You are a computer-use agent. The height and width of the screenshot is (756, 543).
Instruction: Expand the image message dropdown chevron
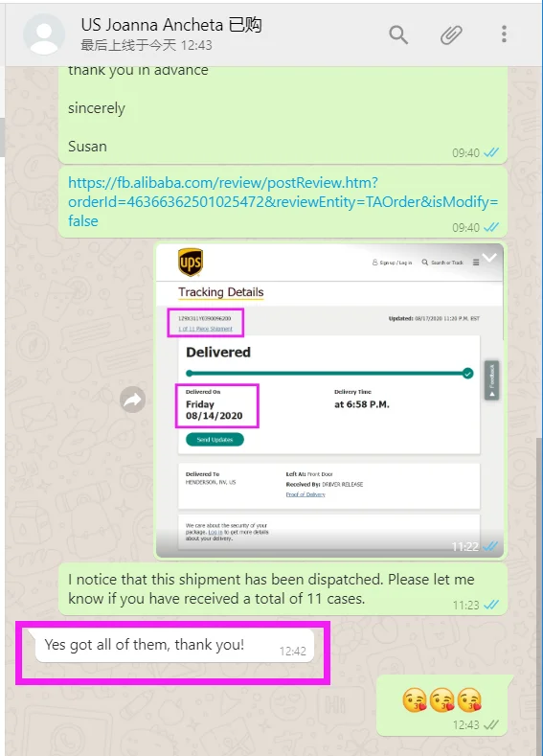[x=489, y=258]
